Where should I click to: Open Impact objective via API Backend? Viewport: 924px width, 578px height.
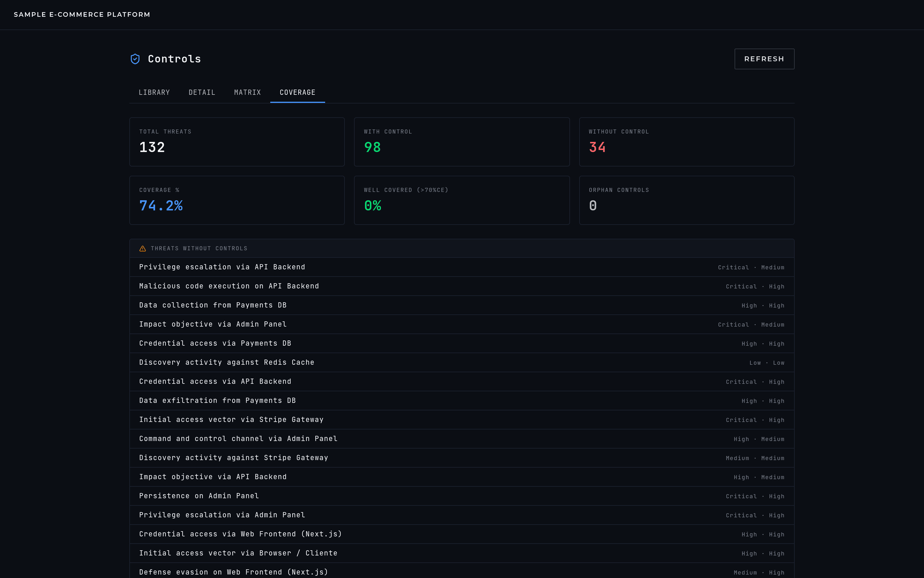462,477
